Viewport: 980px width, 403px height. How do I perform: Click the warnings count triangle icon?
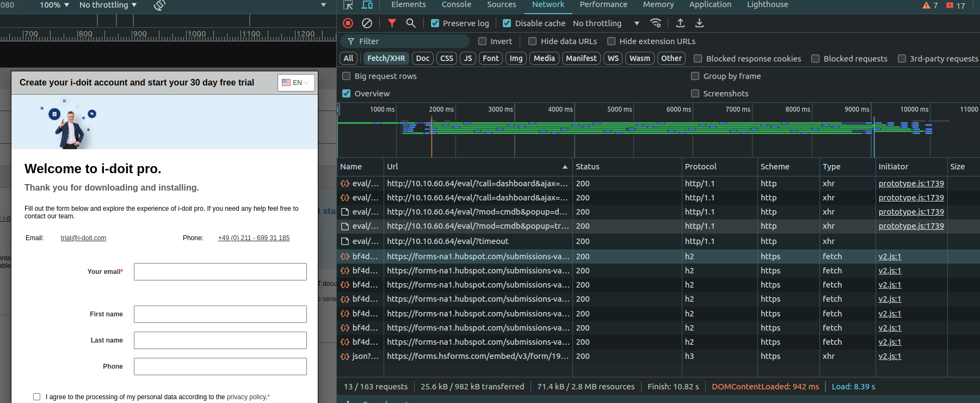(x=926, y=5)
